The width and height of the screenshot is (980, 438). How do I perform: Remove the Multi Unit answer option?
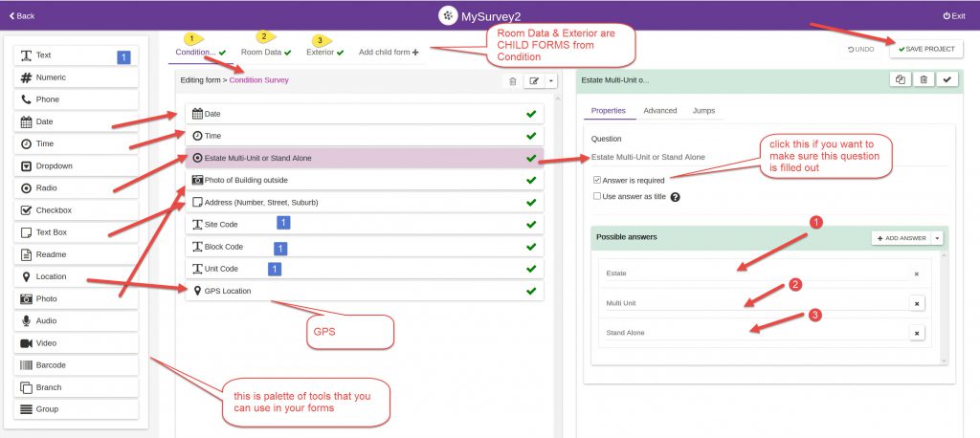916,303
